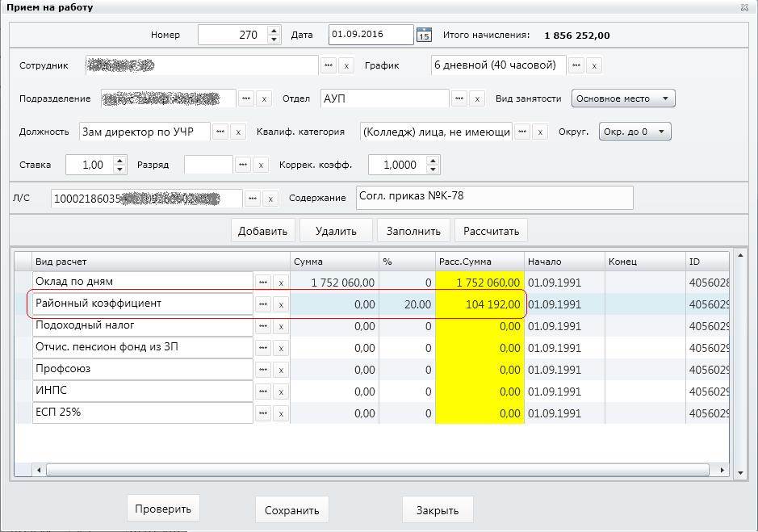Clear Оклад по дням row with x
This screenshot has width=758, height=532.
pyautogui.click(x=281, y=283)
